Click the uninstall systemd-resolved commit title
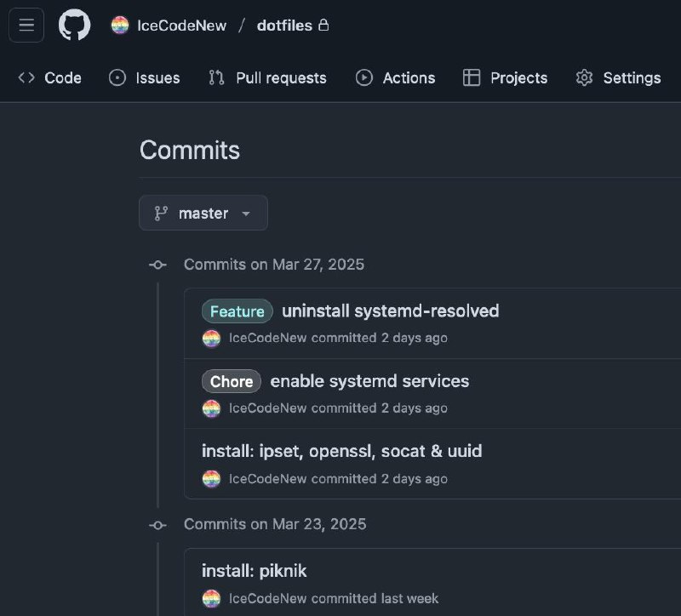Image resolution: width=681 pixels, height=616 pixels. (392, 311)
